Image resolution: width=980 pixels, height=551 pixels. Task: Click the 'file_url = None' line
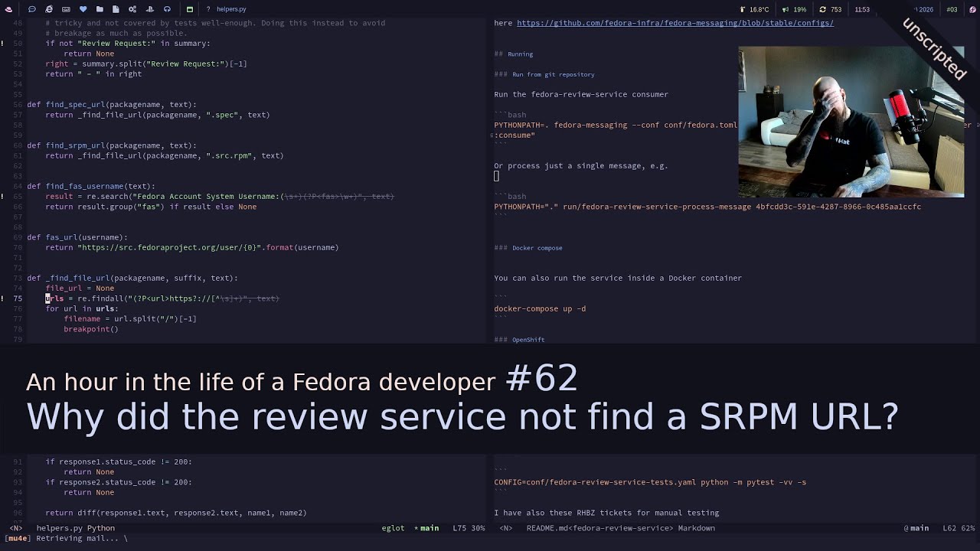(80, 289)
